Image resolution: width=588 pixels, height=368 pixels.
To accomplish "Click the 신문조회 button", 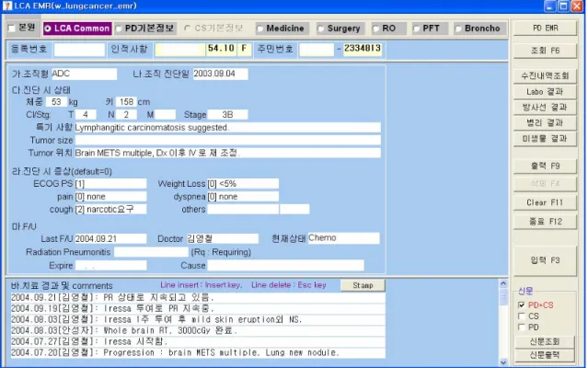I will click(x=545, y=341).
